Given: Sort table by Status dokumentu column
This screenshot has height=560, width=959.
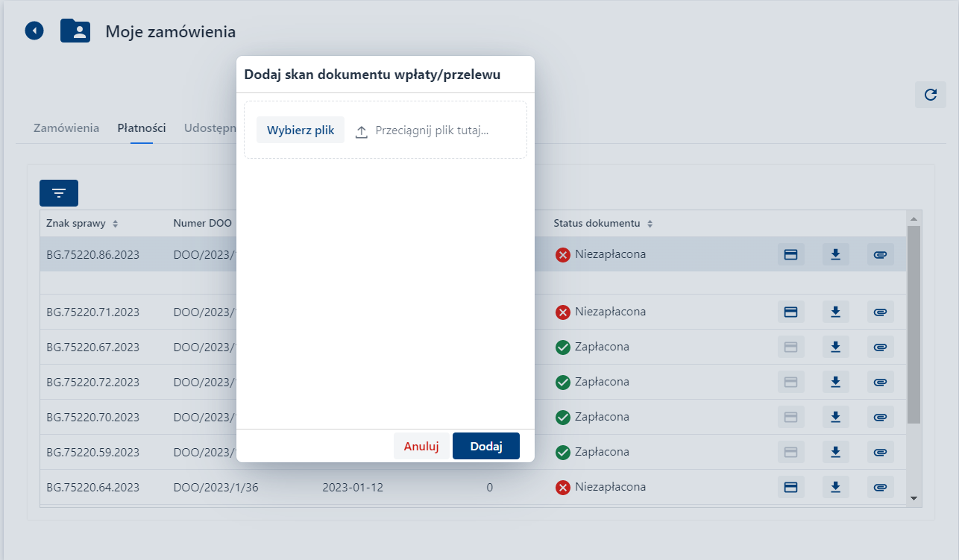Looking at the screenshot, I should 650,224.
